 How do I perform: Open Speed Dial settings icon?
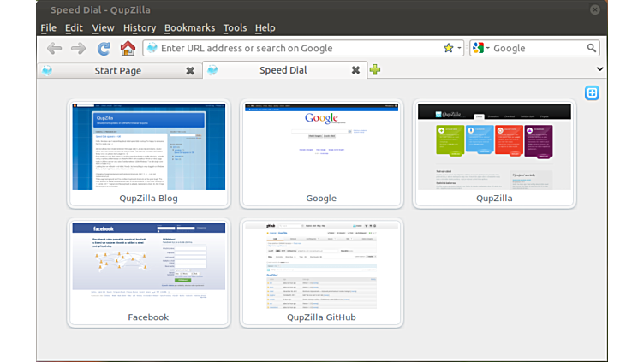pos(592,92)
